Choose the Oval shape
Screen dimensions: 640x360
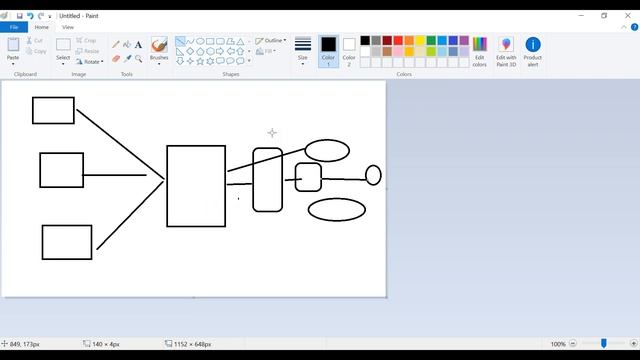coord(200,41)
